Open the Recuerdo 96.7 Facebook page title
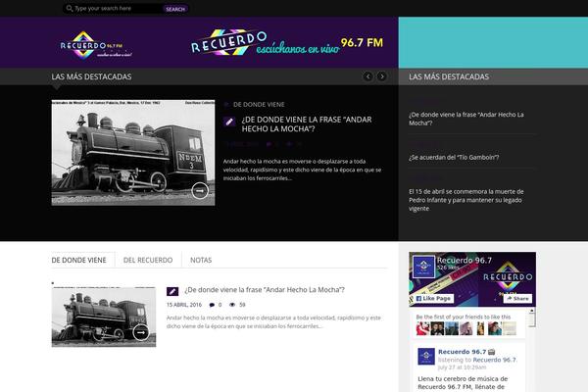 pos(465,260)
